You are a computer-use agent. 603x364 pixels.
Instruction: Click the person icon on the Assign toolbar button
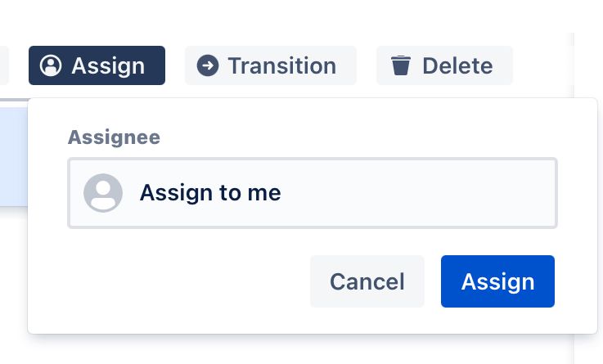(x=51, y=65)
